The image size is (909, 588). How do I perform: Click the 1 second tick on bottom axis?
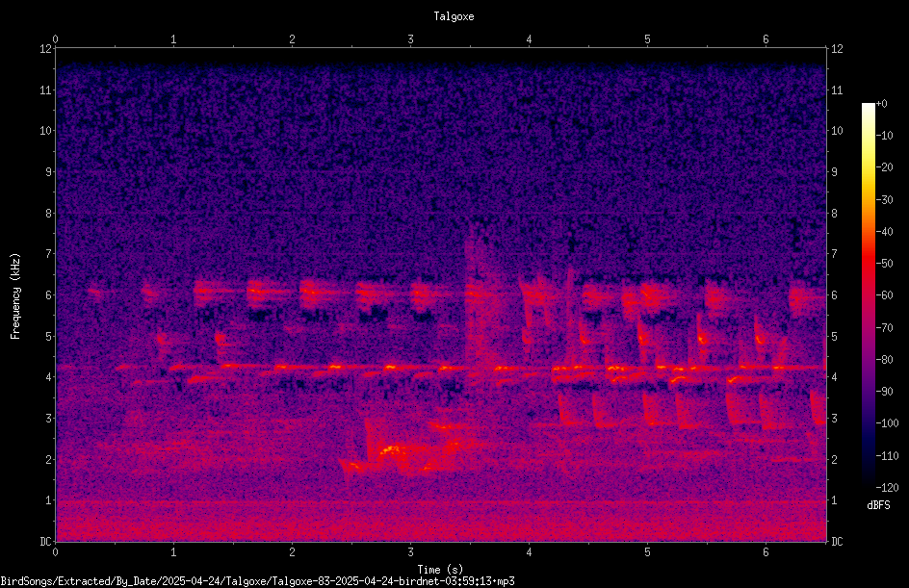click(x=173, y=552)
